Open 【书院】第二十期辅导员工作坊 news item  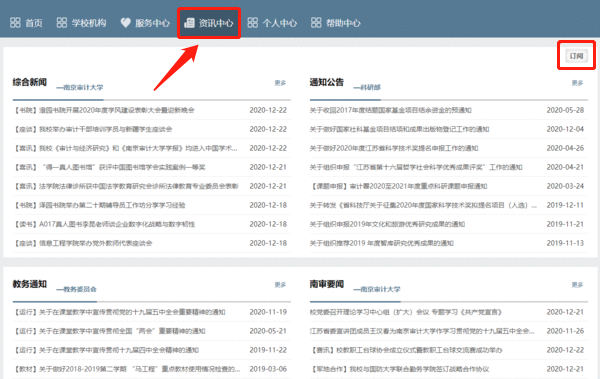(x=99, y=205)
